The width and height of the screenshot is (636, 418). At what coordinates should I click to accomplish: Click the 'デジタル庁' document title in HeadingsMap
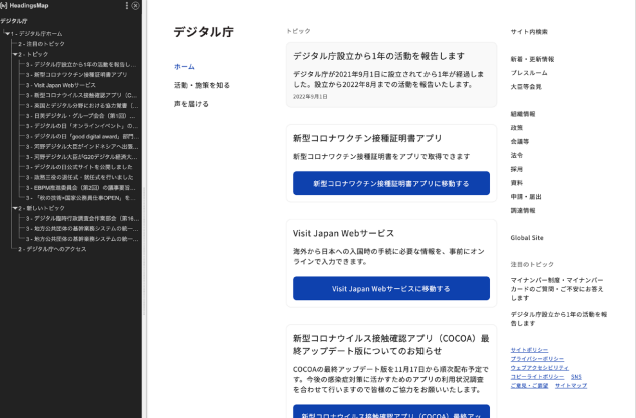[x=14, y=21]
